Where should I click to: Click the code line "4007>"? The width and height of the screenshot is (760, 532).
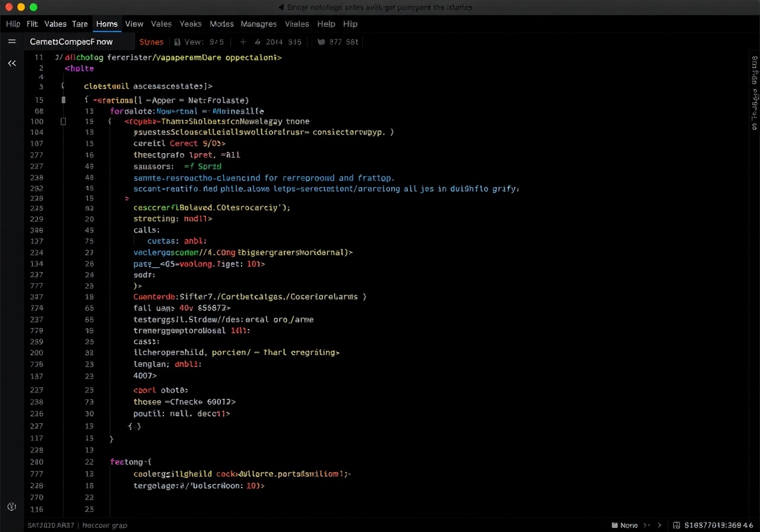tap(145, 375)
